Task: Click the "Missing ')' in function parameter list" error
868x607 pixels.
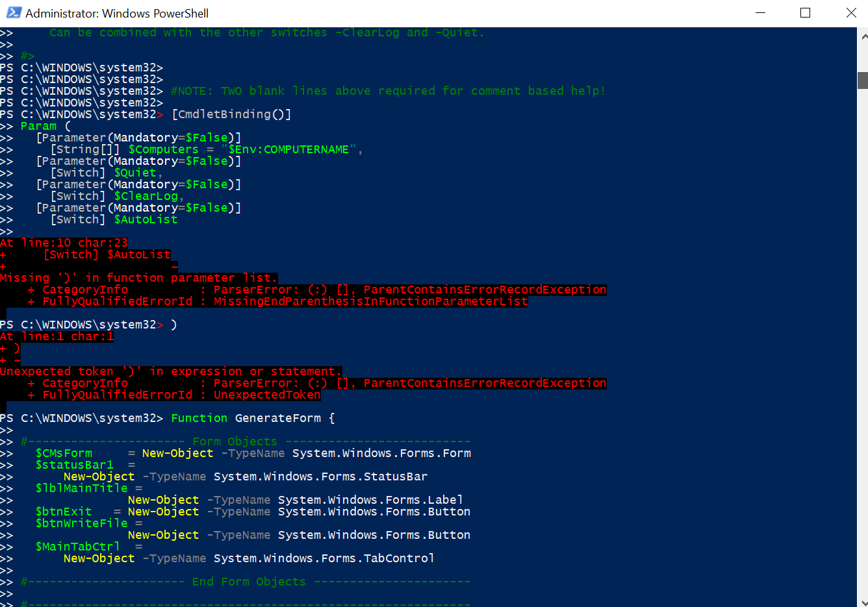Action: (138, 278)
